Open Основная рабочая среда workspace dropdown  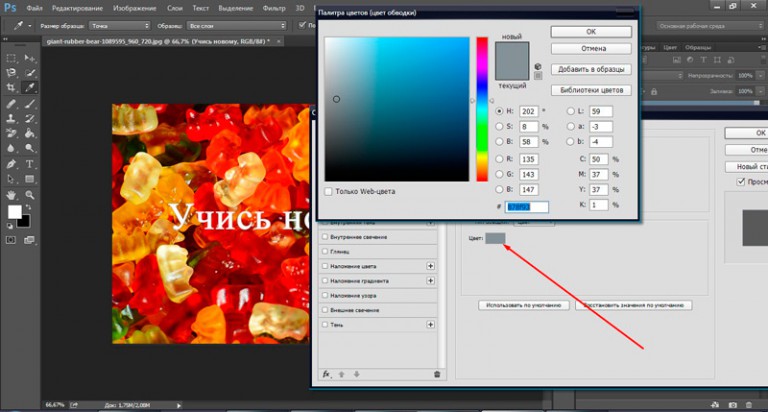710,25
